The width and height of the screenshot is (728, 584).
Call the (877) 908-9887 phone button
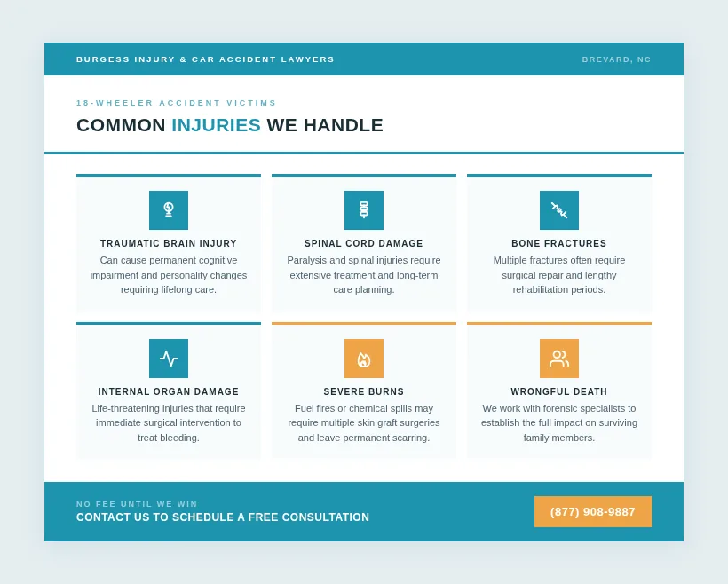click(x=592, y=511)
